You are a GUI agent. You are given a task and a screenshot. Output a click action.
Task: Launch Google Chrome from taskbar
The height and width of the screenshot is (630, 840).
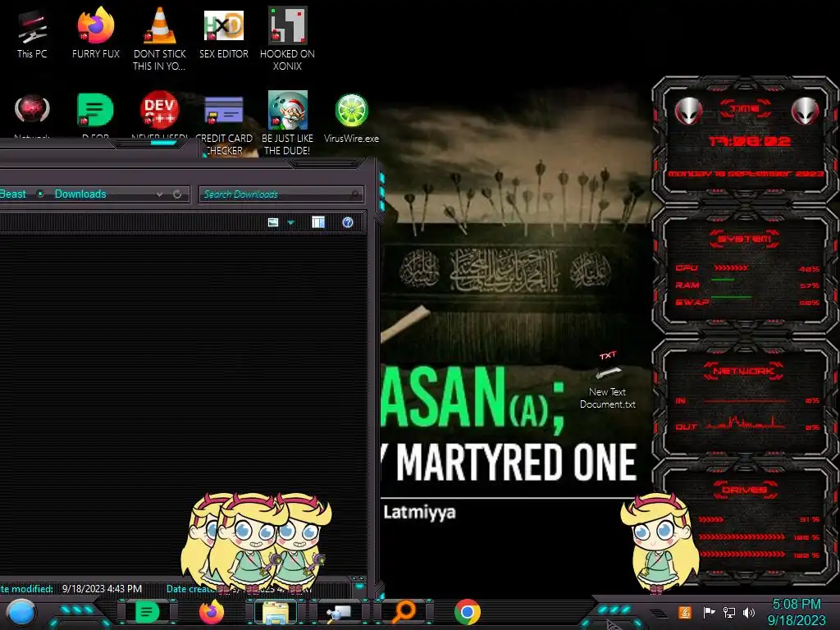[467, 612]
